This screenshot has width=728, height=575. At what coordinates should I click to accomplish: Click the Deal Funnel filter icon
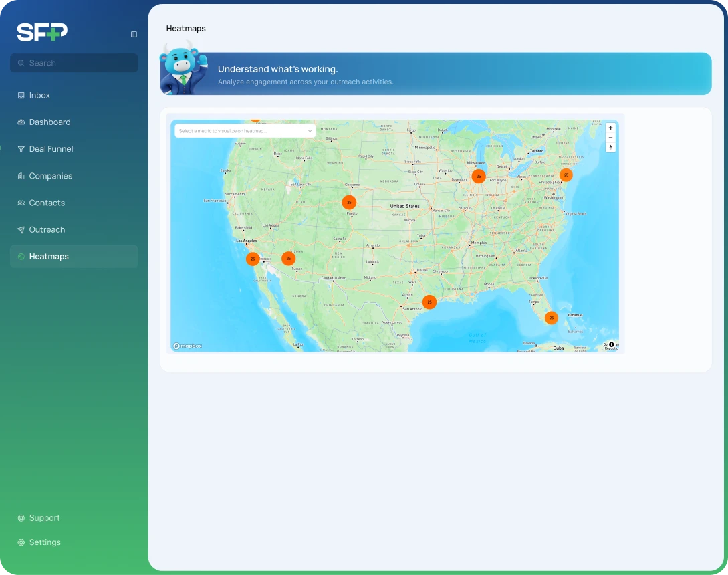(x=21, y=149)
